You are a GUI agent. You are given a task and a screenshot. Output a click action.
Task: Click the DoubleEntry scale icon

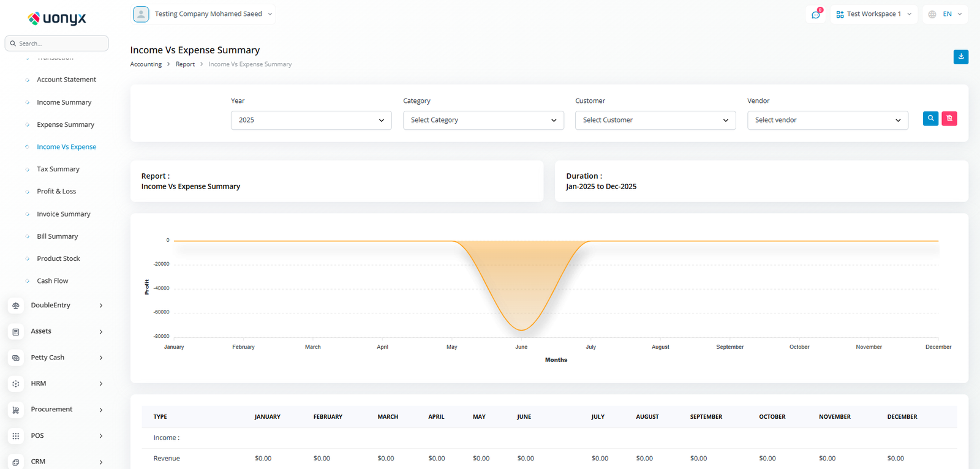coord(16,306)
